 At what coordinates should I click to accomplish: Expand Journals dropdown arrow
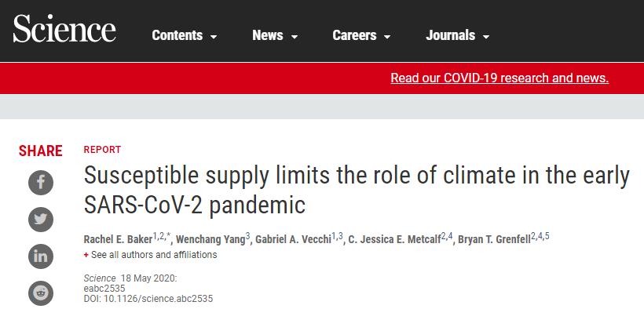click(x=486, y=37)
